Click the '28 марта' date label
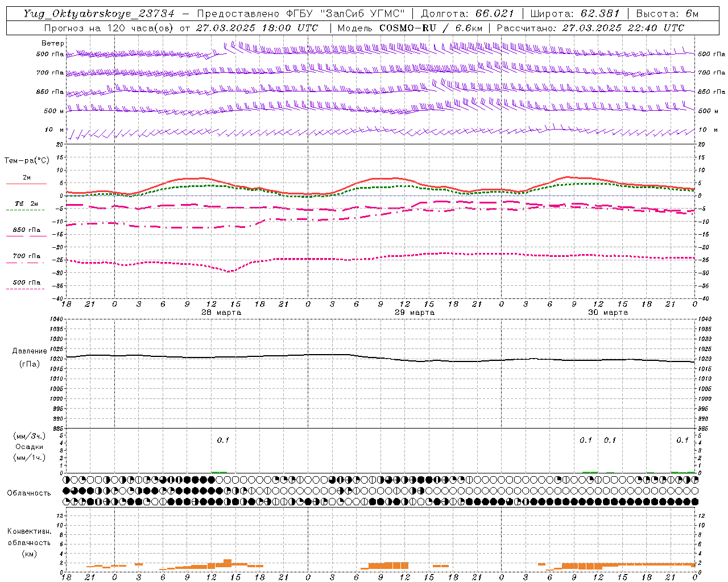Viewport: 728px width, 582px height. [x=221, y=313]
